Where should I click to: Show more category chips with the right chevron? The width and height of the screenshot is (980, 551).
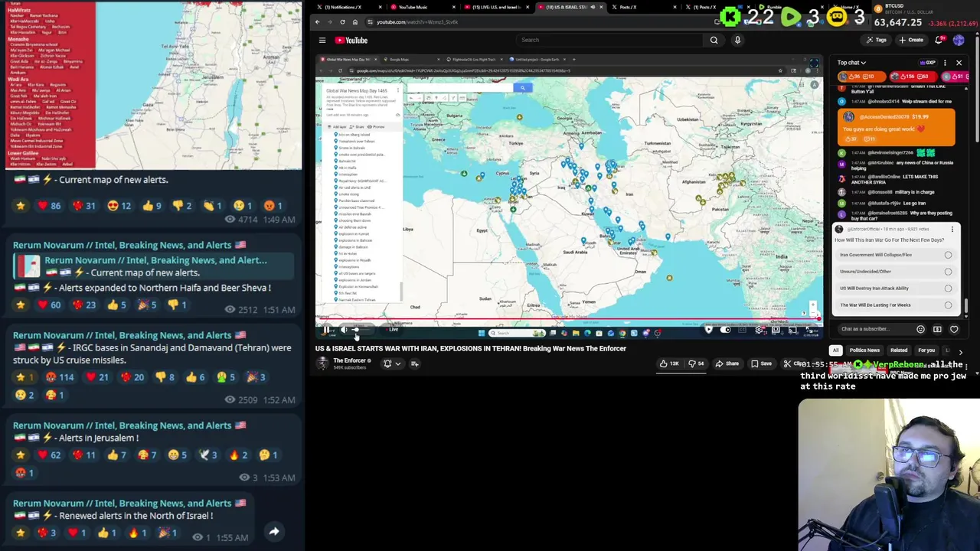960,351
